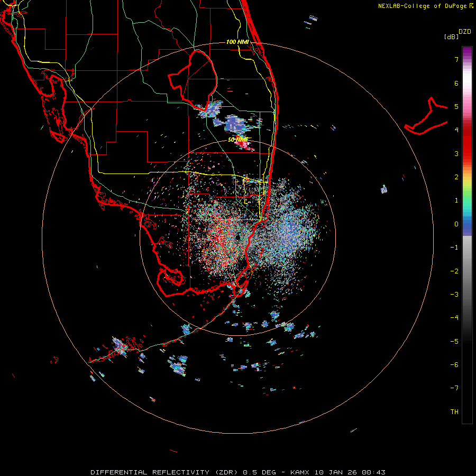476x476 pixels.
Task: Click the colorbar tick label -1
Action: click(x=454, y=248)
